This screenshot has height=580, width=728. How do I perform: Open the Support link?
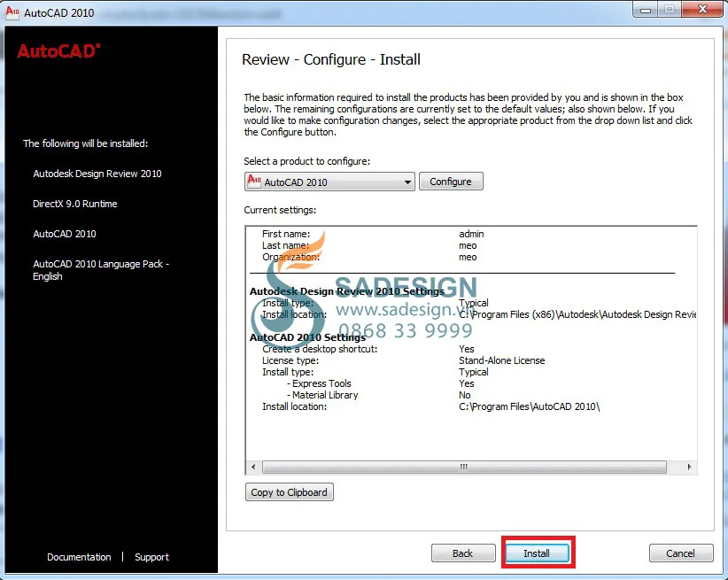coord(151,557)
